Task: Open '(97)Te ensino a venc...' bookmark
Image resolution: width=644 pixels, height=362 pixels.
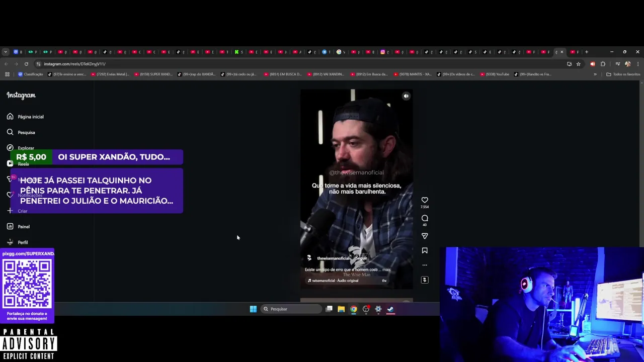Action: pyautogui.click(x=67, y=74)
